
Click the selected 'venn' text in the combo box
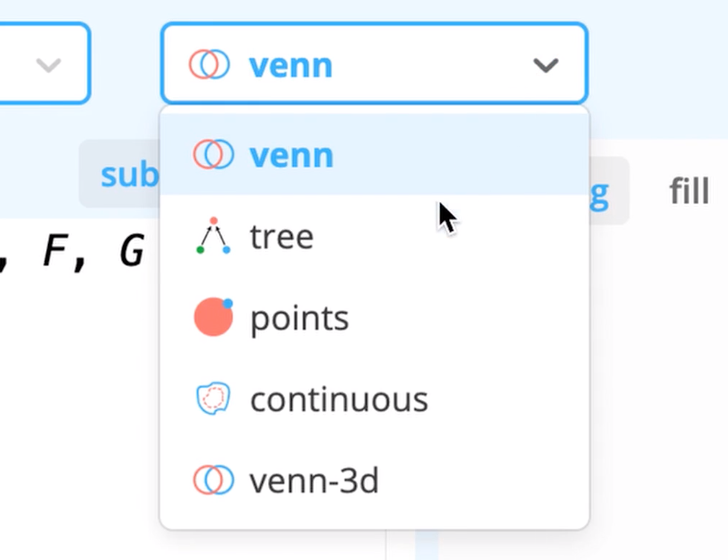(291, 66)
